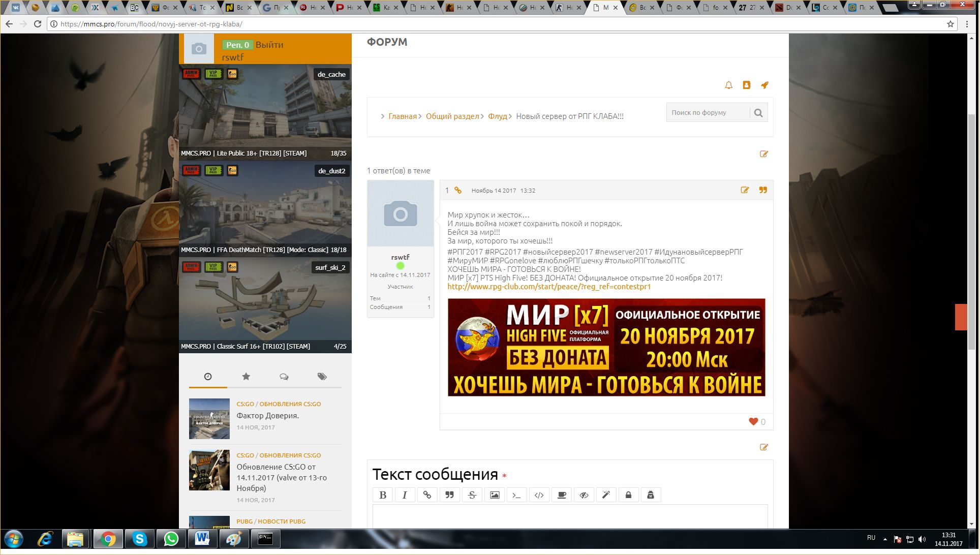
Task: Click the Выйти logout link
Action: coord(269,45)
